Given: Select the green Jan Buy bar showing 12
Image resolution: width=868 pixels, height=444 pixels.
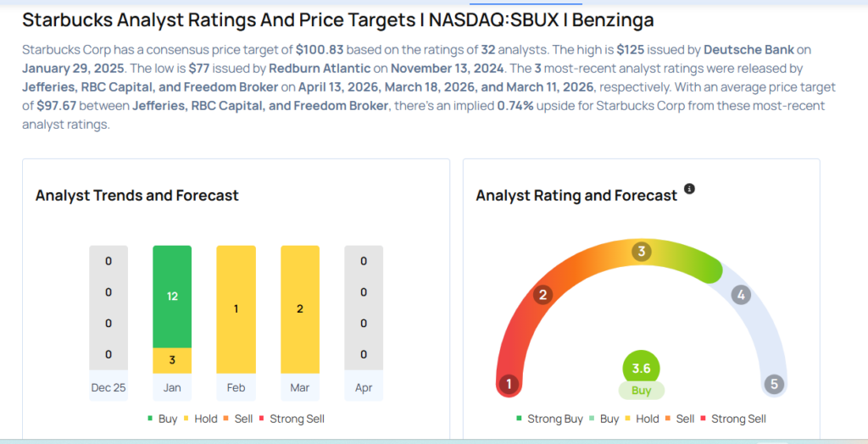Looking at the screenshot, I should 172,297.
